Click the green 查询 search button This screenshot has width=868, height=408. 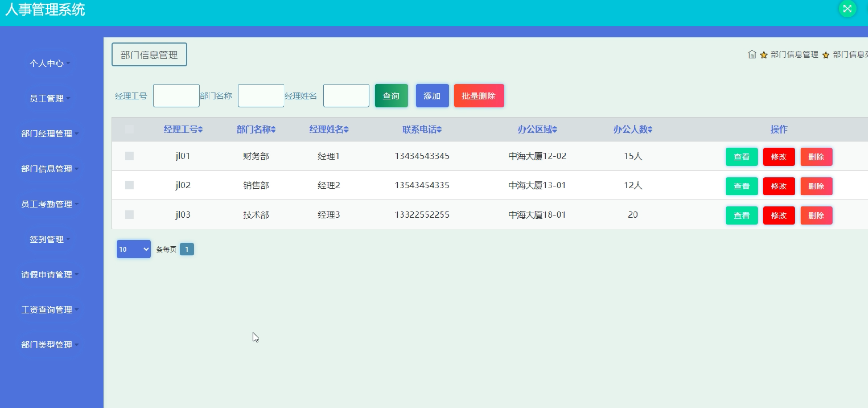391,95
